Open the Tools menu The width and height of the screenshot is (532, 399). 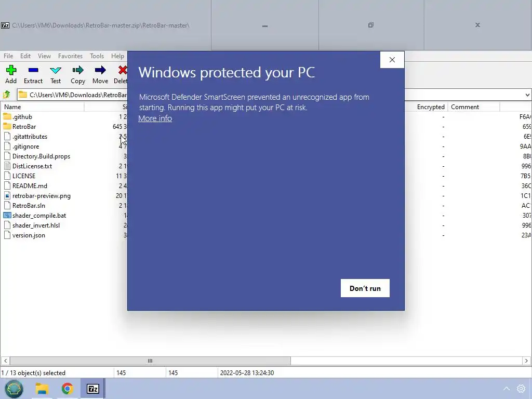click(97, 56)
